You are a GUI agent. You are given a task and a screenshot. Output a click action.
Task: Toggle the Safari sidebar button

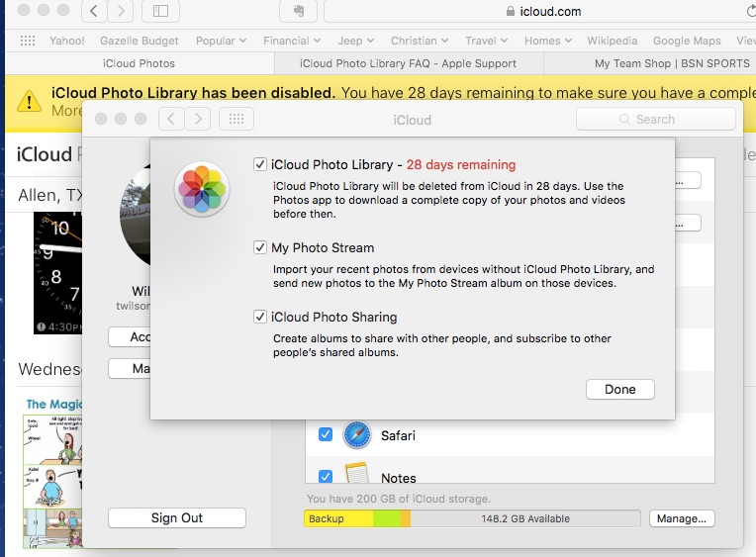click(160, 11)
